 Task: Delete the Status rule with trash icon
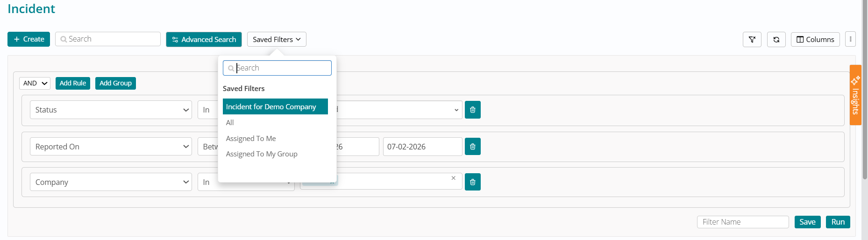tap(472, 110)
